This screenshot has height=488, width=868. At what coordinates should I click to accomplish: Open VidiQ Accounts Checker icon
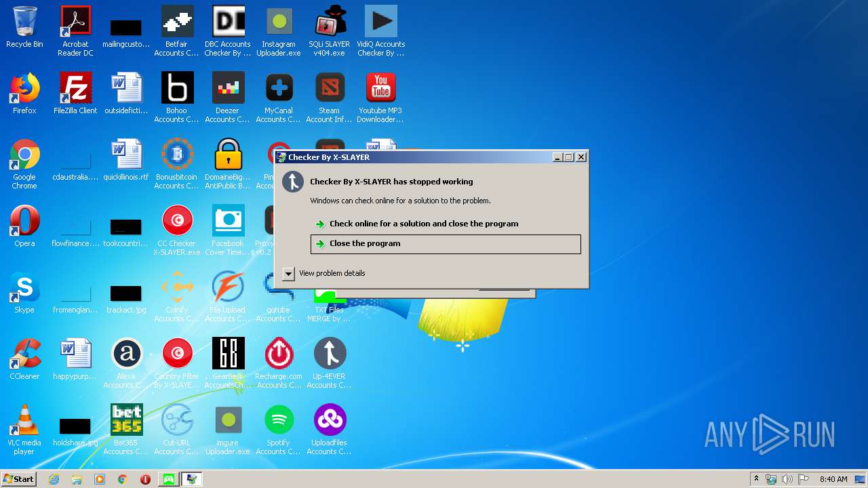point(380,31)
